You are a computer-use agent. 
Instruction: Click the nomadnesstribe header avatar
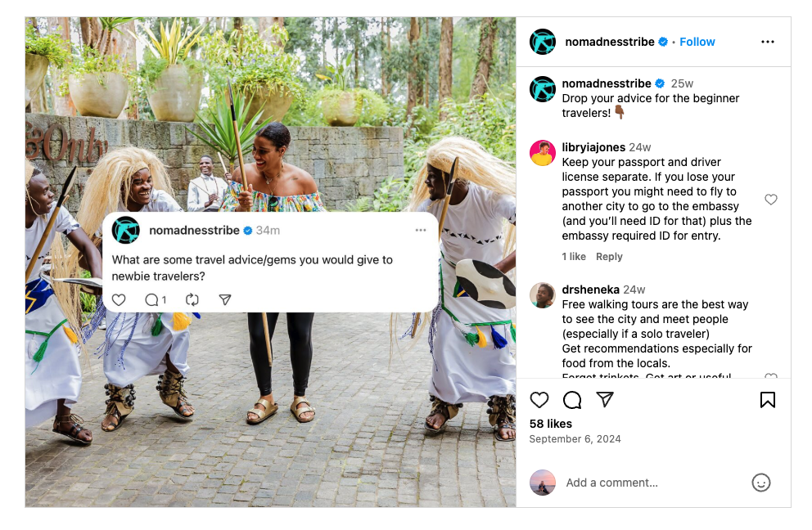(x=543, y=42)
